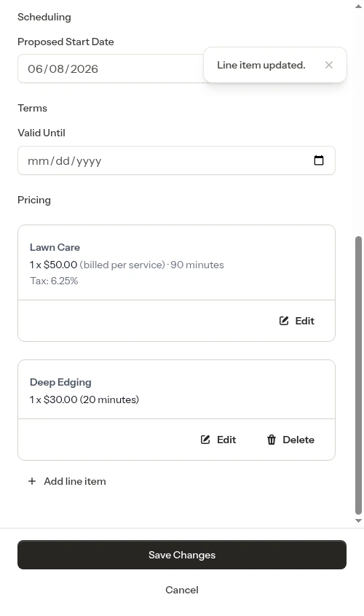
Task: Click the Edit label on Lawn Care
Action: coord(305,321)
